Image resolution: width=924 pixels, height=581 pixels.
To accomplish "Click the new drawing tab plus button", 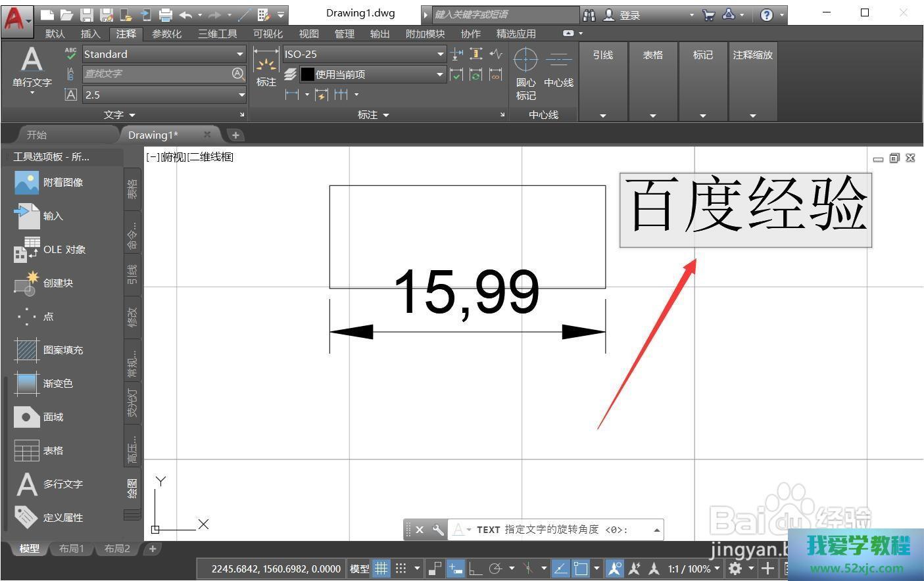I will pos(235,135).
